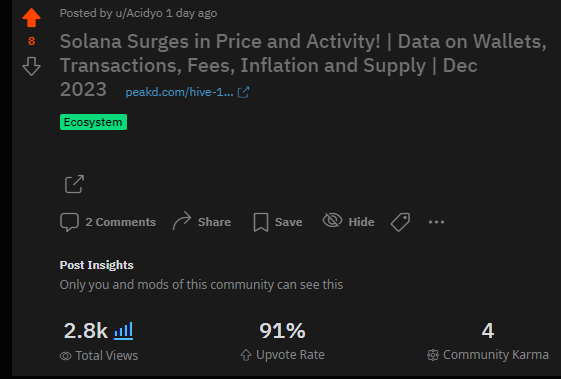The width and height of the screenshot is (561, 379).
Task: Select the green Ecosystem flair tag
Action: (x=93, y=122)
